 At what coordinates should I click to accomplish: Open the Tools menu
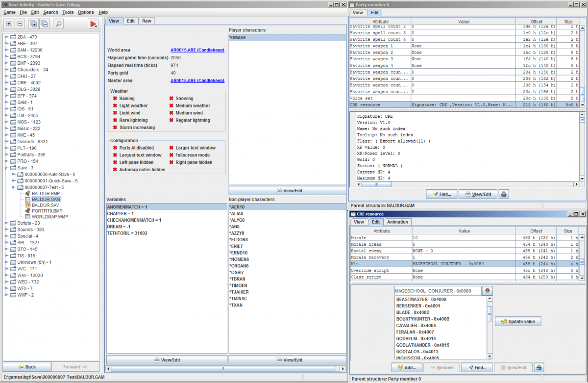[x=68, y=12]
